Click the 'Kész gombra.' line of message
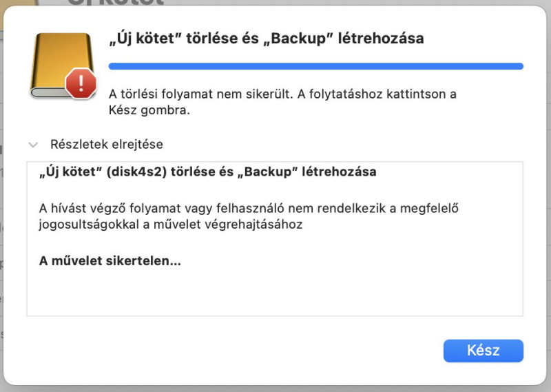 (149, 110)
